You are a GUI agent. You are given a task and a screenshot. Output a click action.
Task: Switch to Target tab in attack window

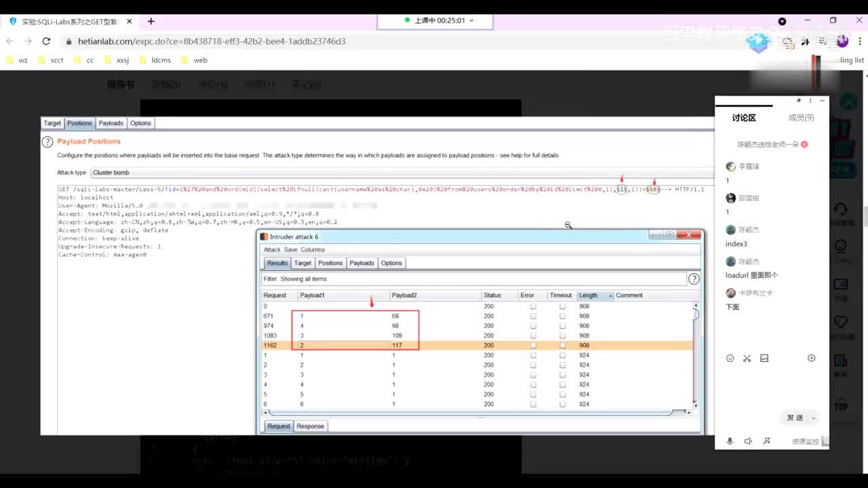coord(302,263)
